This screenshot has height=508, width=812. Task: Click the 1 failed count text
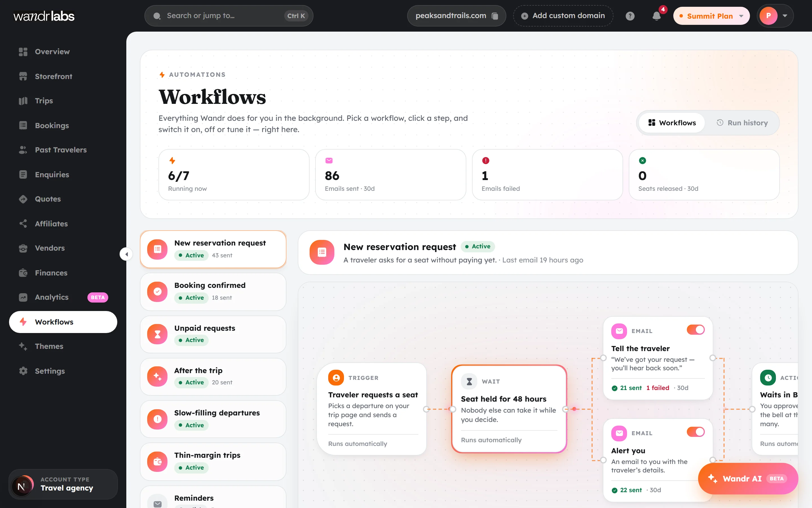pos(658,388)
